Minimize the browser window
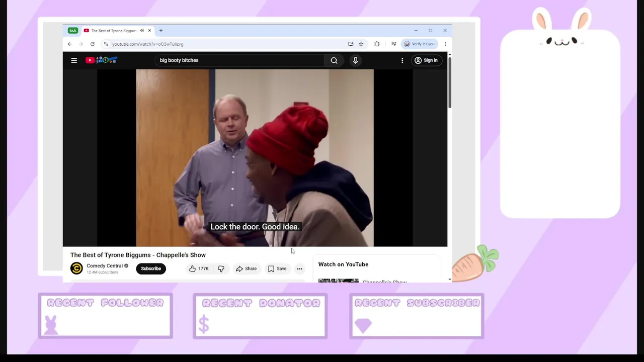The image size is (644, 362). tap(416, 31)
